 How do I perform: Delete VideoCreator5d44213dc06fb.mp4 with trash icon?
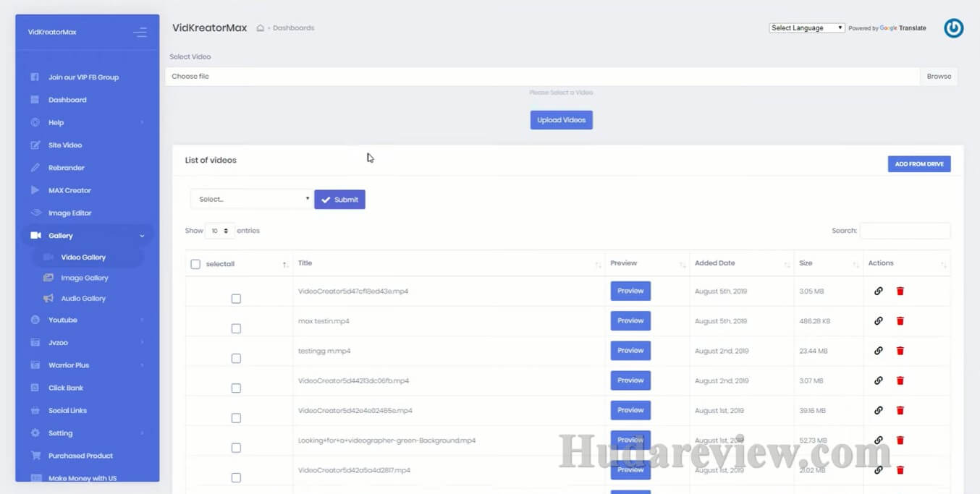tap(900, 380)
